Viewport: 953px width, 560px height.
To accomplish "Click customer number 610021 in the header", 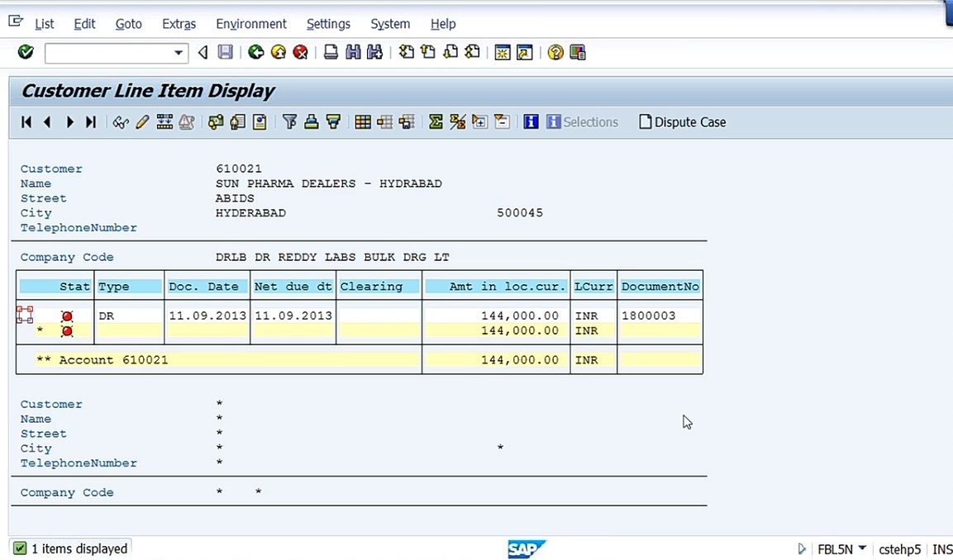I will pos(239,168).
